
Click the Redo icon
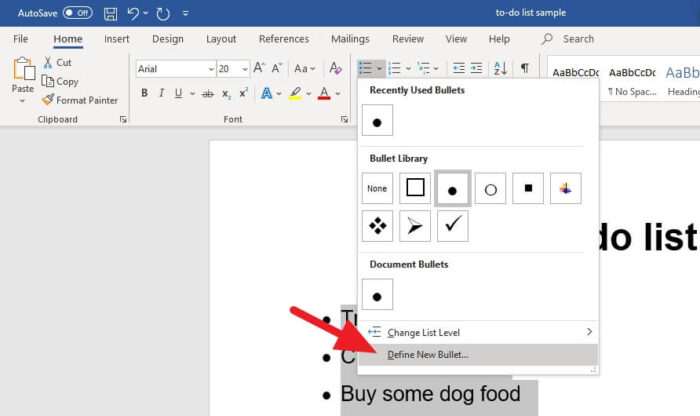point(163,14)
